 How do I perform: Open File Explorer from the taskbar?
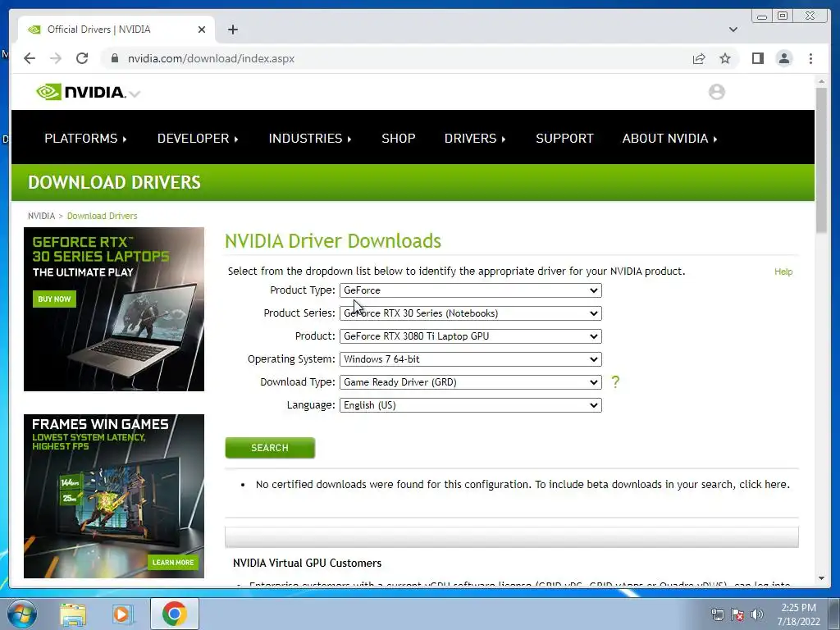click(73, 614)
